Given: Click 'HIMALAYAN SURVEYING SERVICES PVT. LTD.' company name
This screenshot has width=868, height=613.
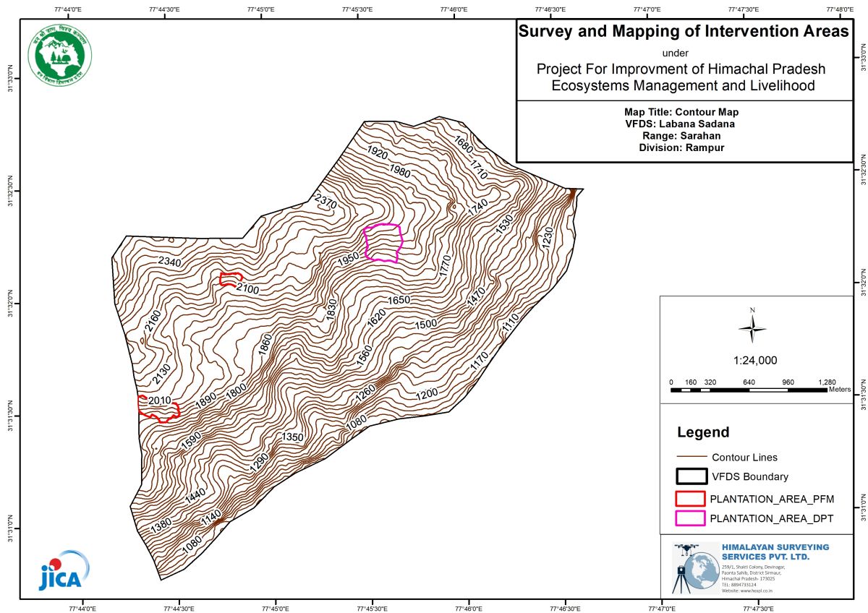Looking at the screenshot, I should point(775,552).
